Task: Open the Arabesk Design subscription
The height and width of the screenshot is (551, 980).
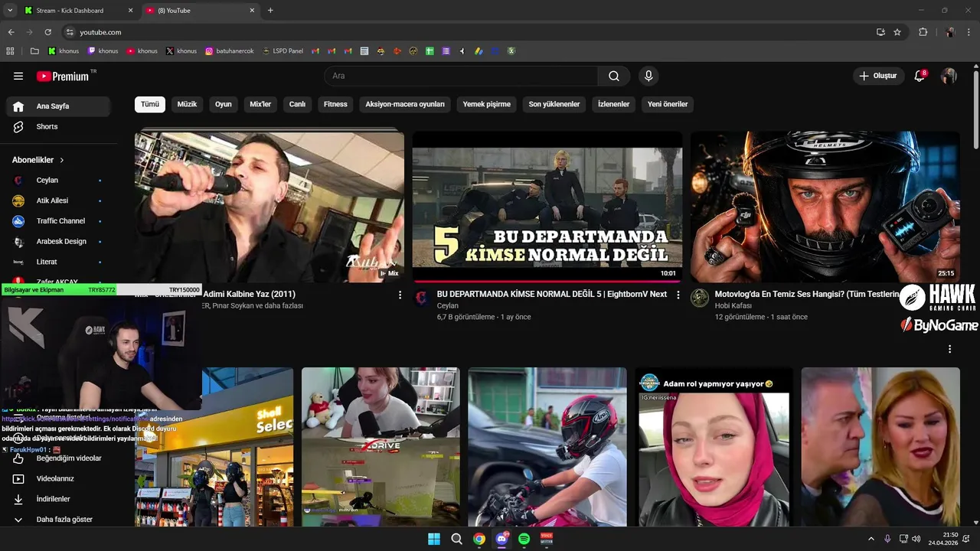Action: [58, 241]
